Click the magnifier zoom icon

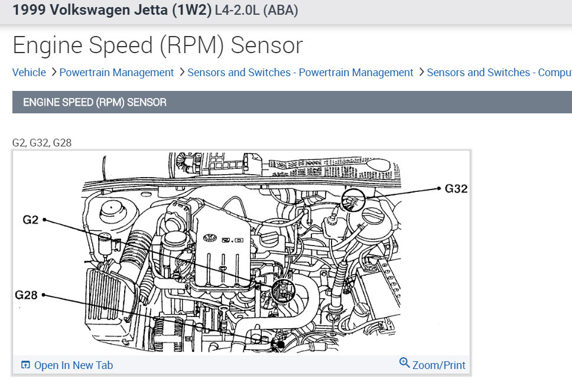point(404,363)
